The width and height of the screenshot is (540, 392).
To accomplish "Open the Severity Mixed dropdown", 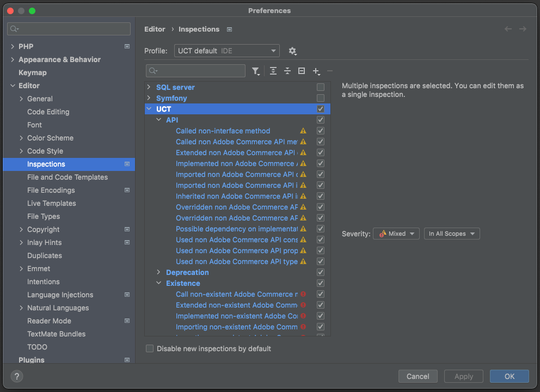I will point(396,234).
